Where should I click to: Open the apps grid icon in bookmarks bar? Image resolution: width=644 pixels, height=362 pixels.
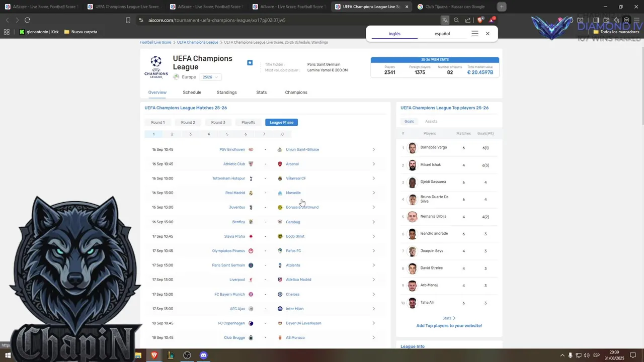[7, 32]
